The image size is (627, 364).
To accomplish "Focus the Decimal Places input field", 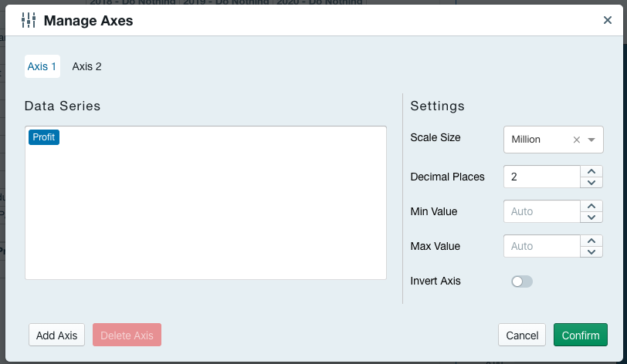I will pos(541,177).
